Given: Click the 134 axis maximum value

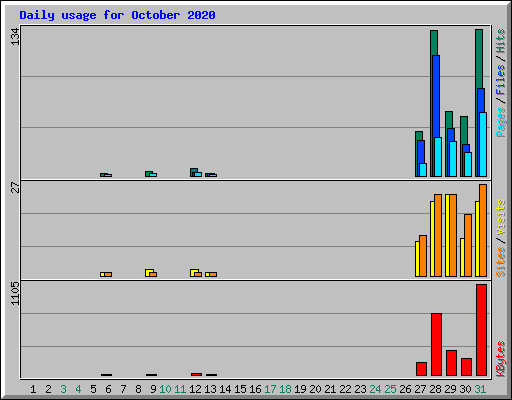Looking at the screenshot, I should pyautogui.click(x=15, y=36).
